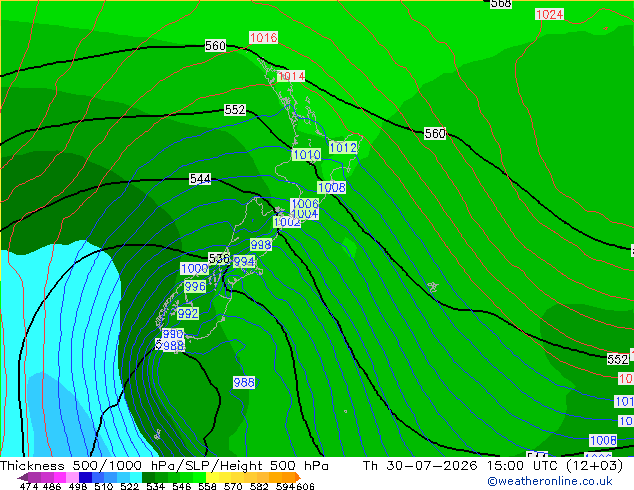Click the blue 968 low pressure label
The image size is (634, 490).
click(x=244, y=382)
